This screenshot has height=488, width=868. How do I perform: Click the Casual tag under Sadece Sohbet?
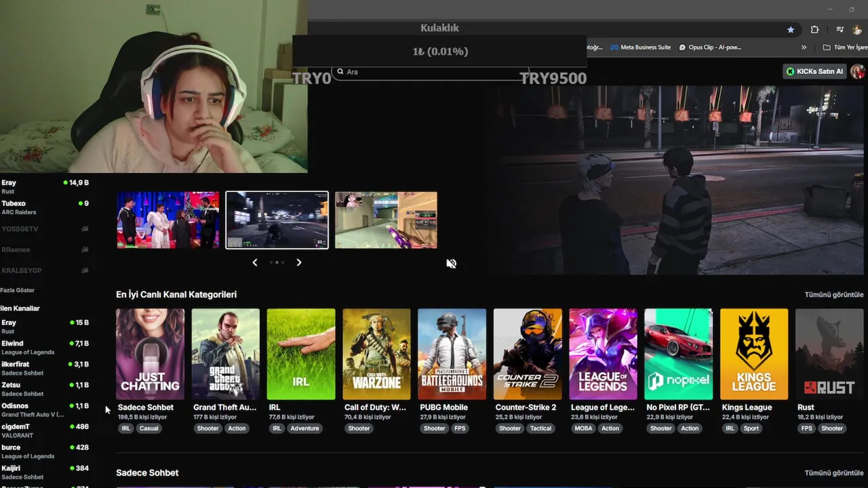[x=149, y=428]
